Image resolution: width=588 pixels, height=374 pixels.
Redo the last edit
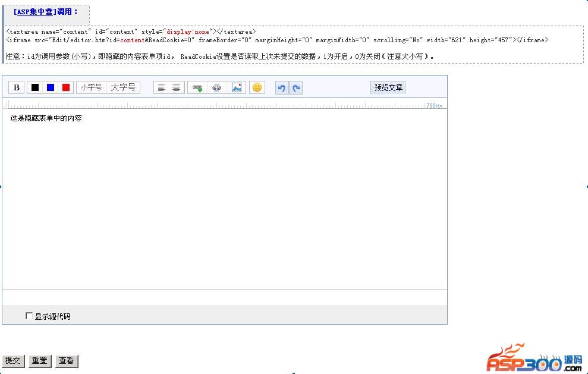pos(296,88)
